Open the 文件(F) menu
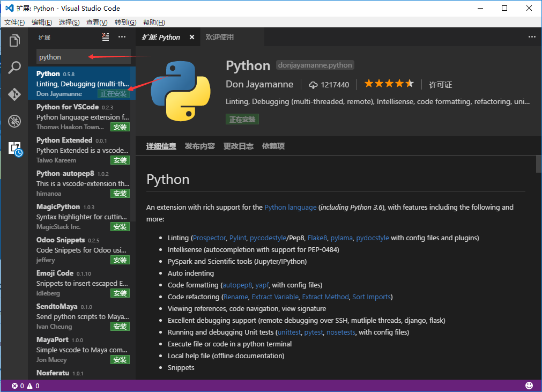542x392 pixels. point(14,22)
